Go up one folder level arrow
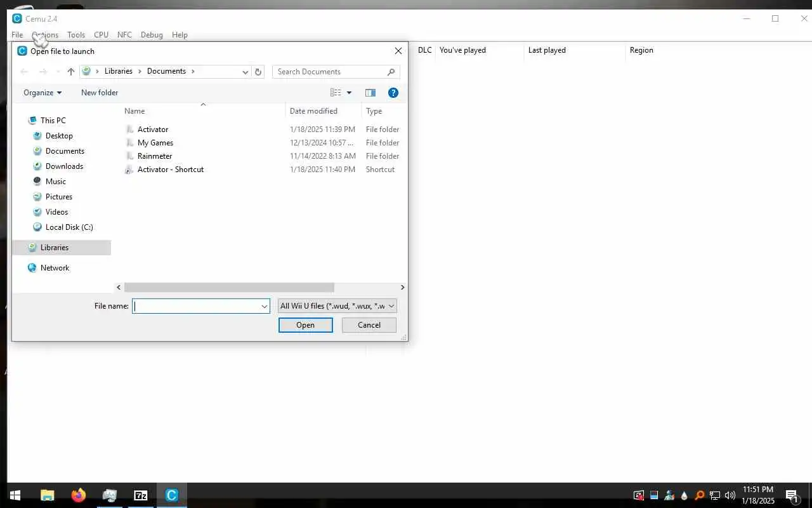This screenshot has height=508, width=812. pos(71,72)
